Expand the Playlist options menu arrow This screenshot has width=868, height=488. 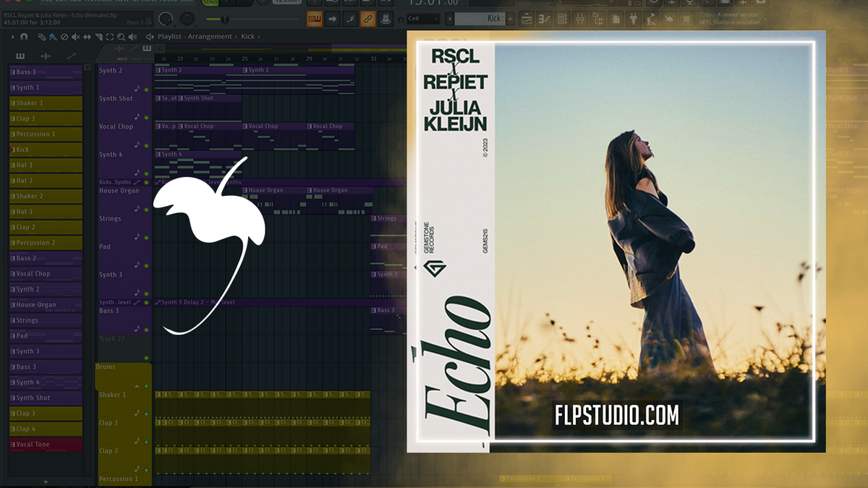pos(13,36)
